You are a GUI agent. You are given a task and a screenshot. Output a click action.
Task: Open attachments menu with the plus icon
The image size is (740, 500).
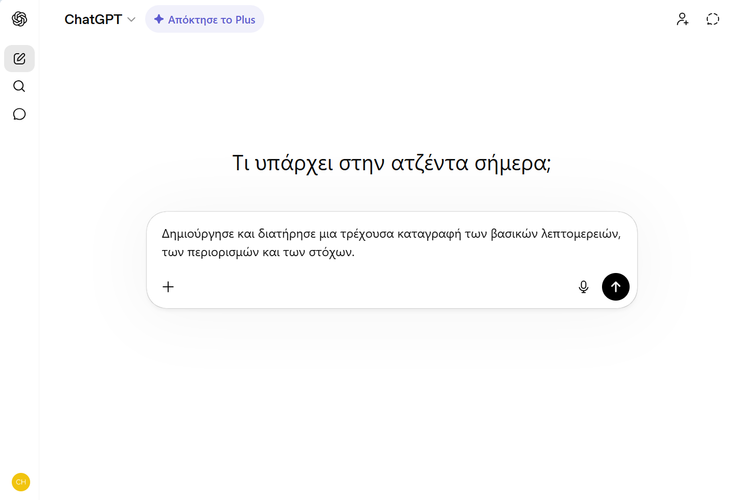pos(168,287)
